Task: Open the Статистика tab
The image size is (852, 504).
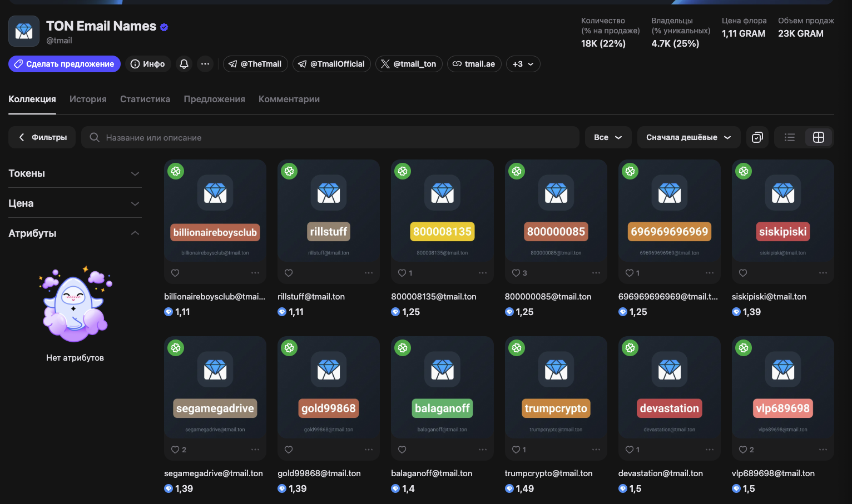Action: click(145, 99)
